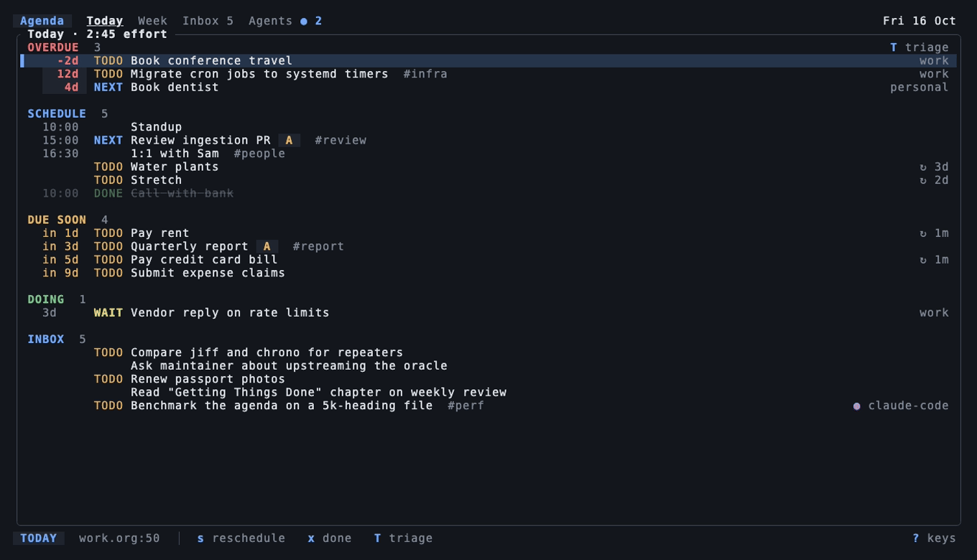This screenshot has height=560, width=977.
Task: Select Read Getting Things Done chapter item
Action: pos(488,393)
